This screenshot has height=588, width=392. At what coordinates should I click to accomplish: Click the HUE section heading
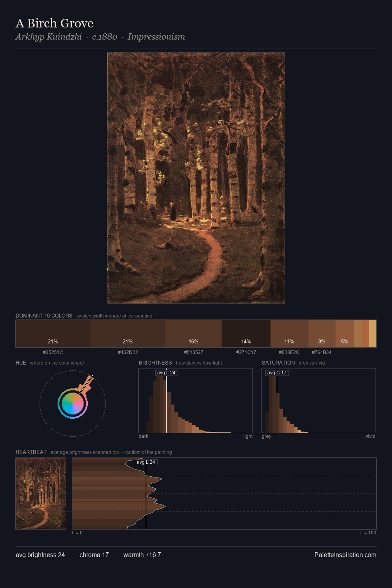point(21,363)
